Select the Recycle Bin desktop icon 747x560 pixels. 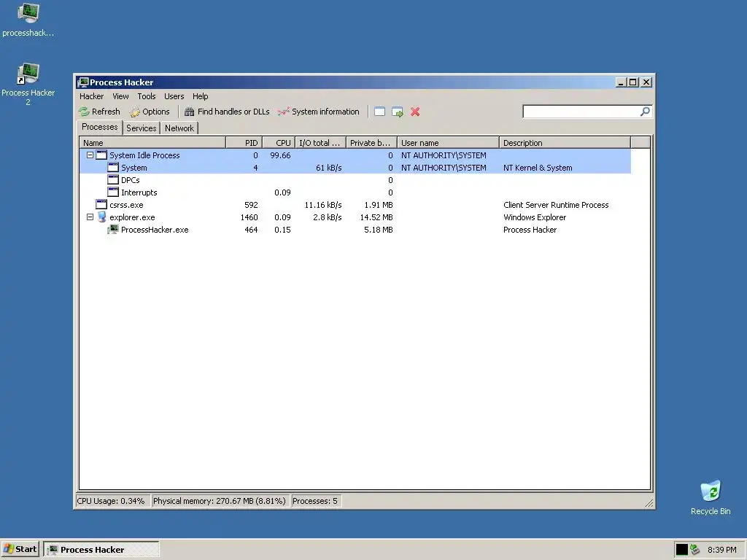711,497
